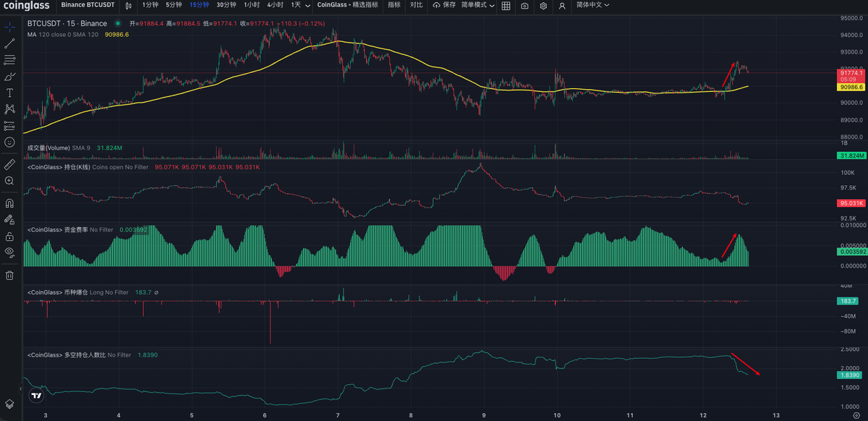Switch to the 1小时 timeframe
The width and height of the screenshot is (868, 421).
click(x=251, y=5)
